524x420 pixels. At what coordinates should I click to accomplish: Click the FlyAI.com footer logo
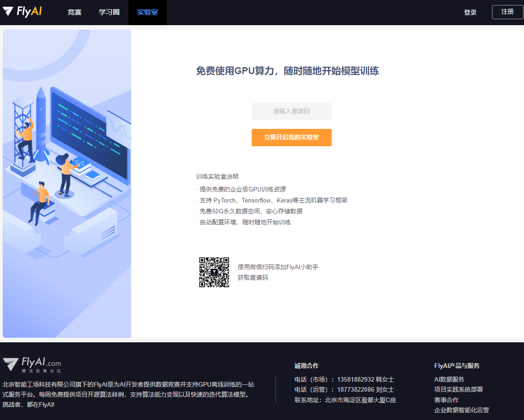[32, 365]
